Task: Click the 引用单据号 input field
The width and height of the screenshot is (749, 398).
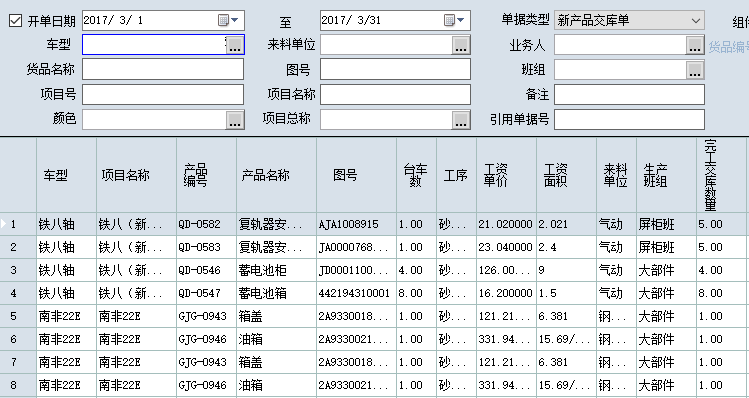Action: [629, 119]
